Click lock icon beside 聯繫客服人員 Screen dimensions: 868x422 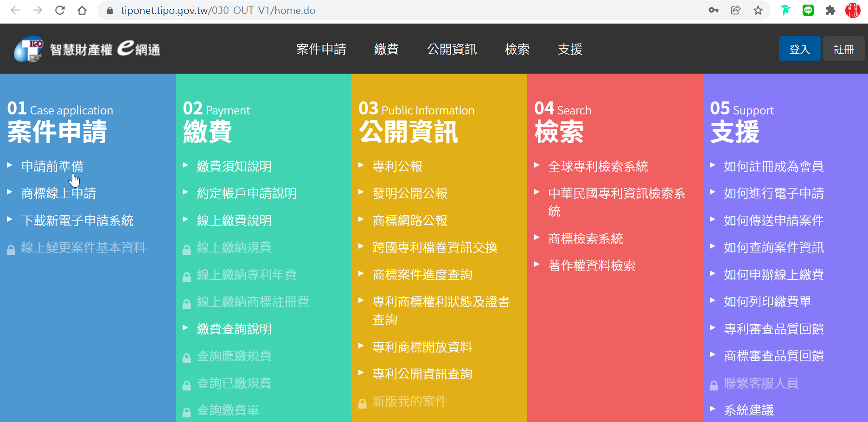(x=714, y=385)
